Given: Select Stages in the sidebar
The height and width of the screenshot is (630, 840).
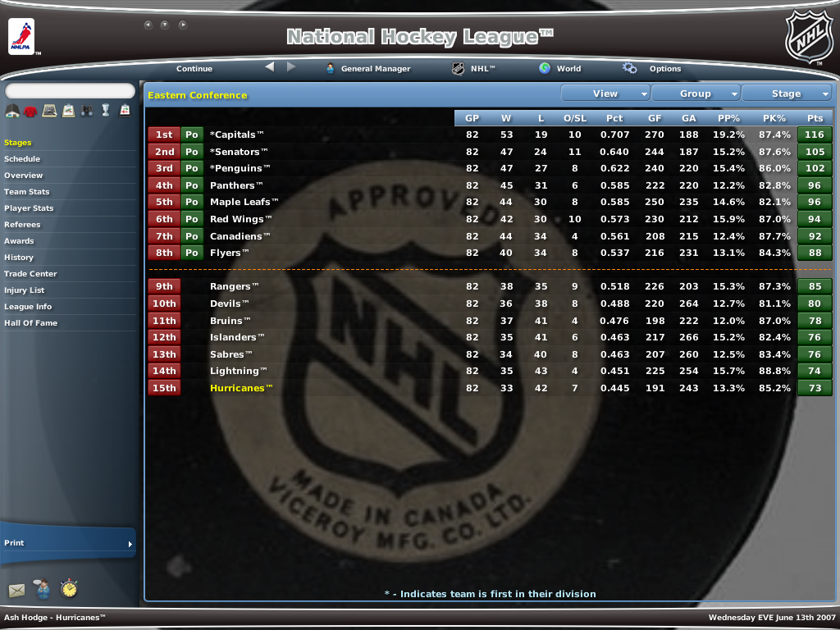Looking at the screenshot, I should click(18, 143).
